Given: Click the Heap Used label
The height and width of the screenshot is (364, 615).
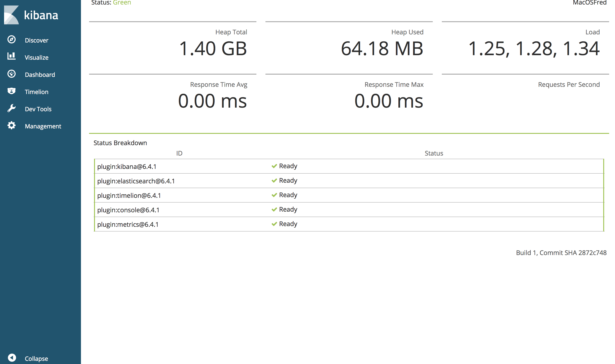Looking at the screenshot, I should click(x=407, y=32).
